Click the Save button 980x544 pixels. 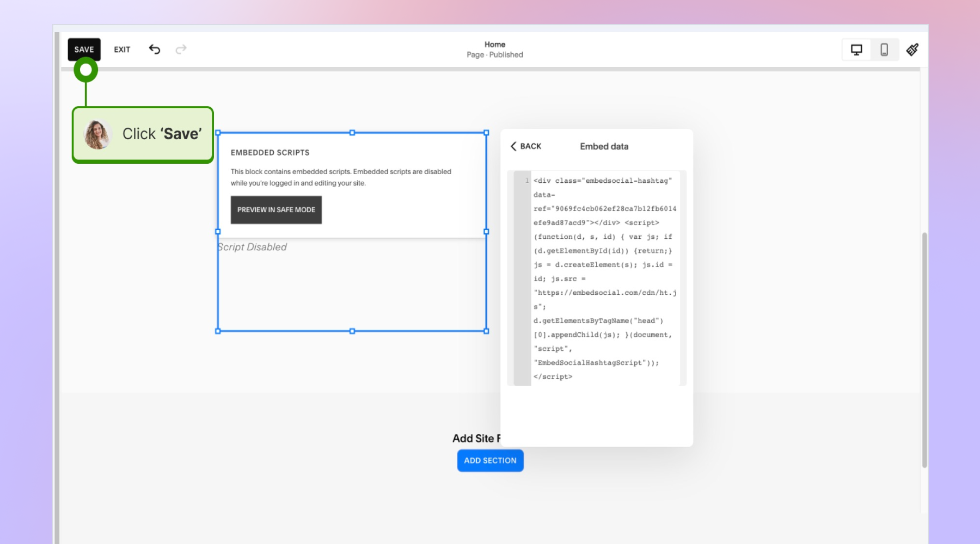pos(84,50)
